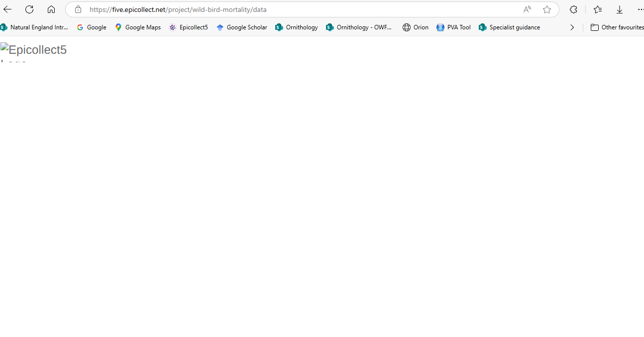Viewport: 644px width, 337px height.
Task: Open browser Settings and more menu
Action: coord(640,9)
